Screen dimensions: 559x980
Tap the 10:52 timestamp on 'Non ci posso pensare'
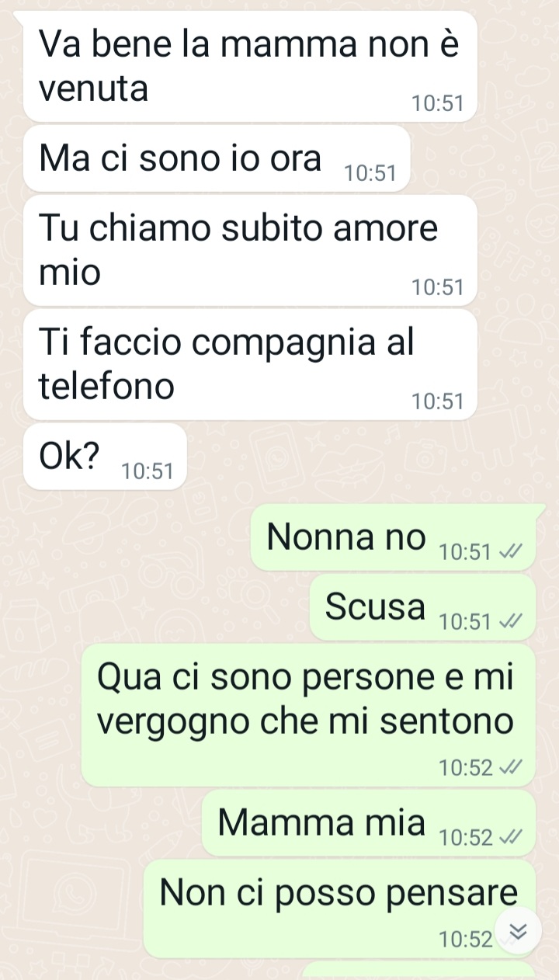[x=465, y=940]
